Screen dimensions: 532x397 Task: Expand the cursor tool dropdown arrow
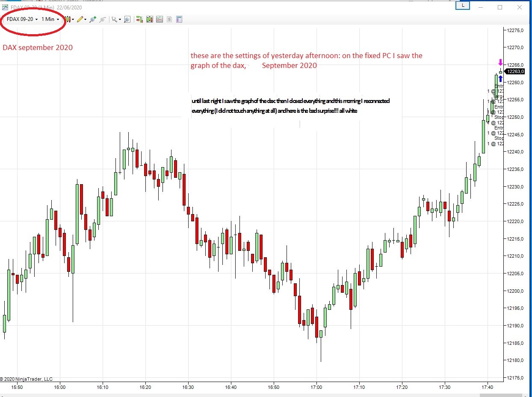tap(120, 19)
